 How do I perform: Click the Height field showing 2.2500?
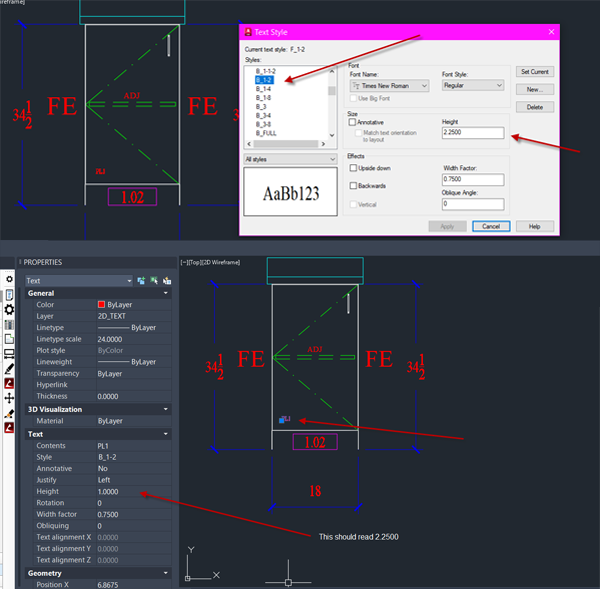click(472, 132)
